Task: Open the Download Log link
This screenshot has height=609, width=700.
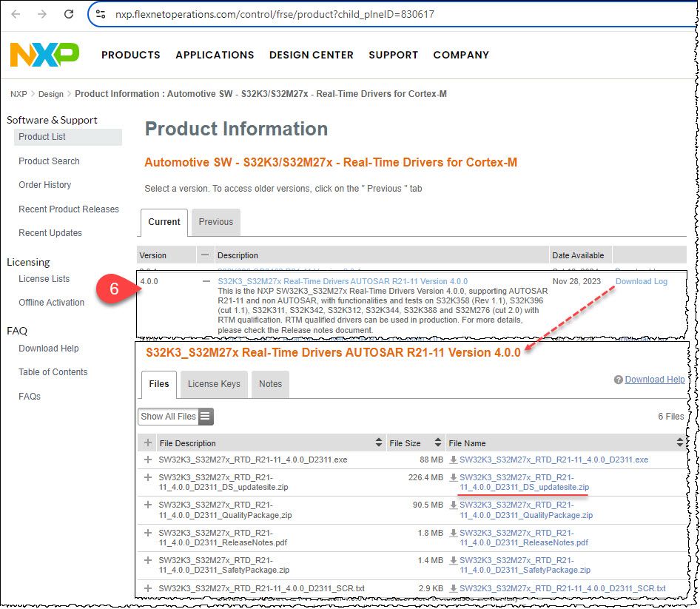Action: click(x=642, y=281)
